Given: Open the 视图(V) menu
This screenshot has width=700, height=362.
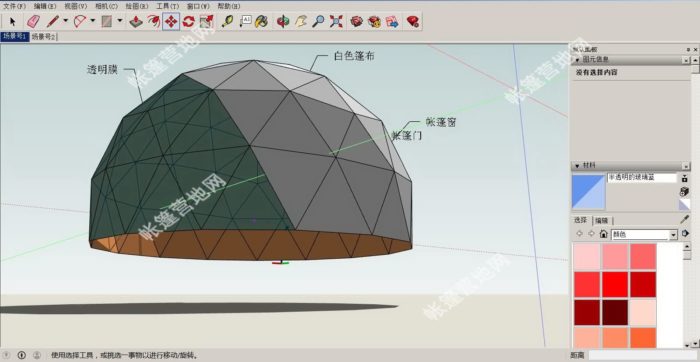Looking at the screenshot, I should coord(75,6).
